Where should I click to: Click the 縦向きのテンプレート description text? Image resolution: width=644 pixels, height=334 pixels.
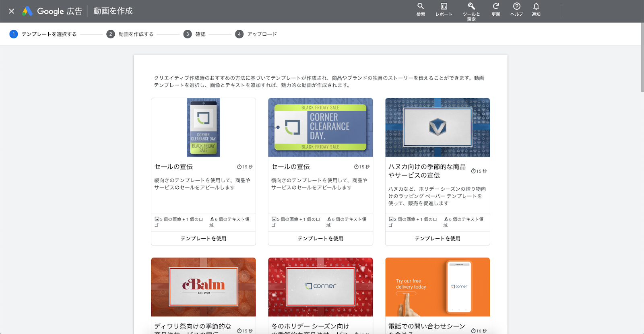click(x=202, y=184)
